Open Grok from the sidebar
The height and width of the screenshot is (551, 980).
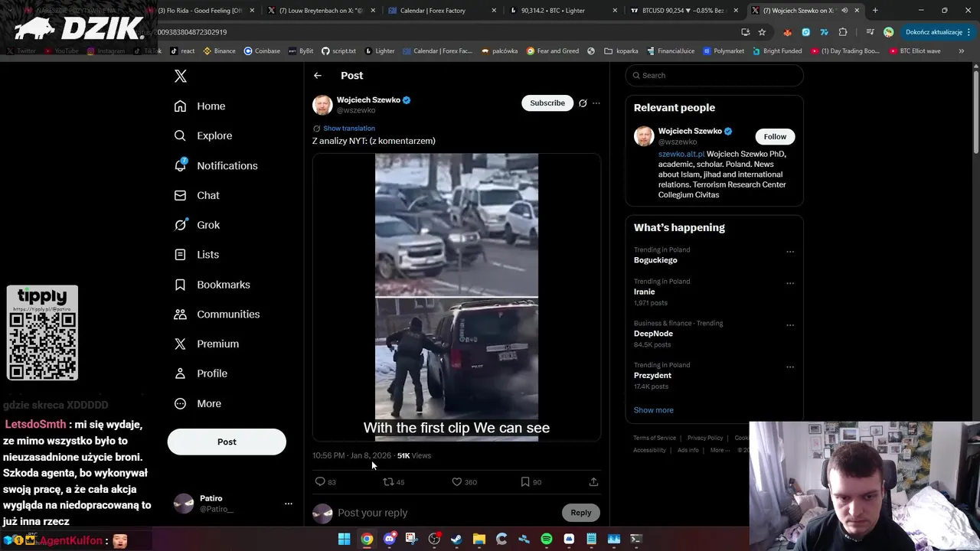tap(197, 225)
